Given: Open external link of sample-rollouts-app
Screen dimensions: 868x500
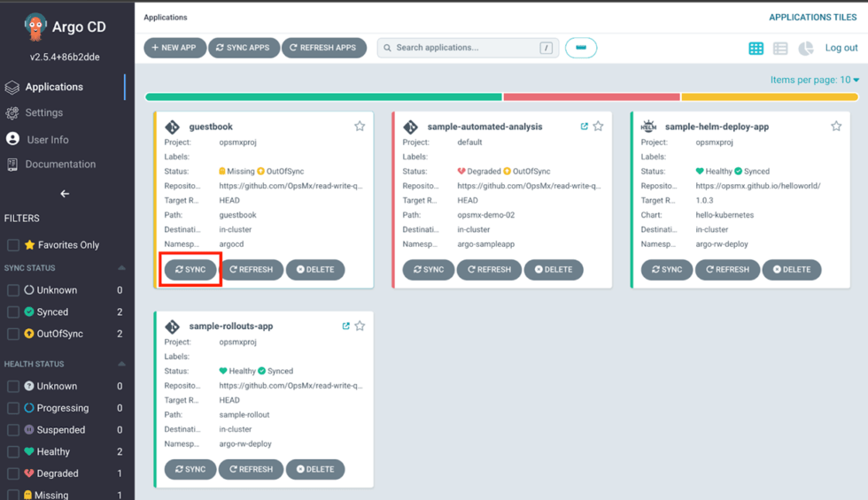Looking at the screenshot, I should coord(346,326).
